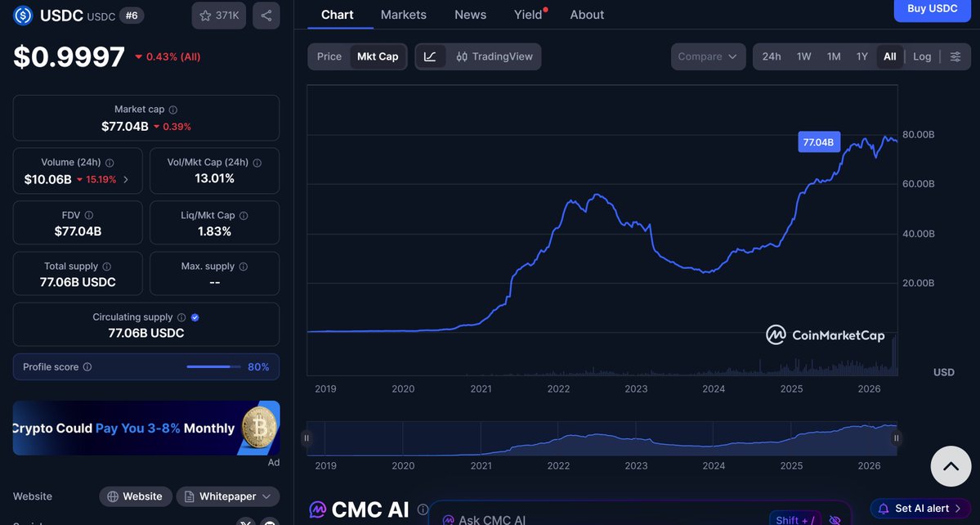Click the verified circulating supply badge
Viewport: 980px width, 525px height.
(195, 317)
